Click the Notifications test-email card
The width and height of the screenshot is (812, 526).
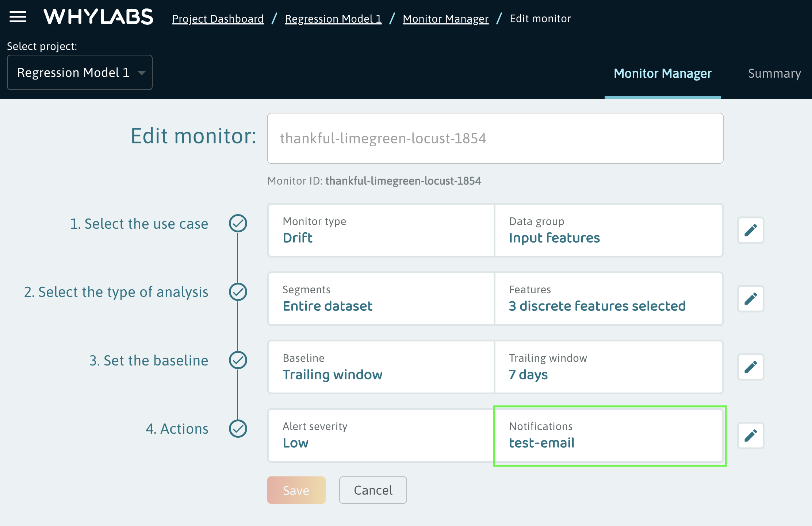click(609, 436)
